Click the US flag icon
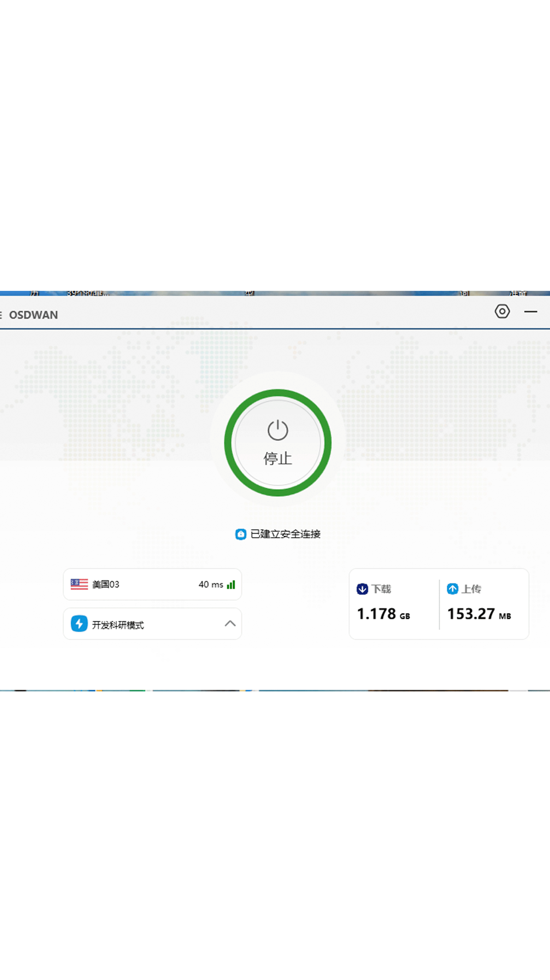 tap(79, 584)
